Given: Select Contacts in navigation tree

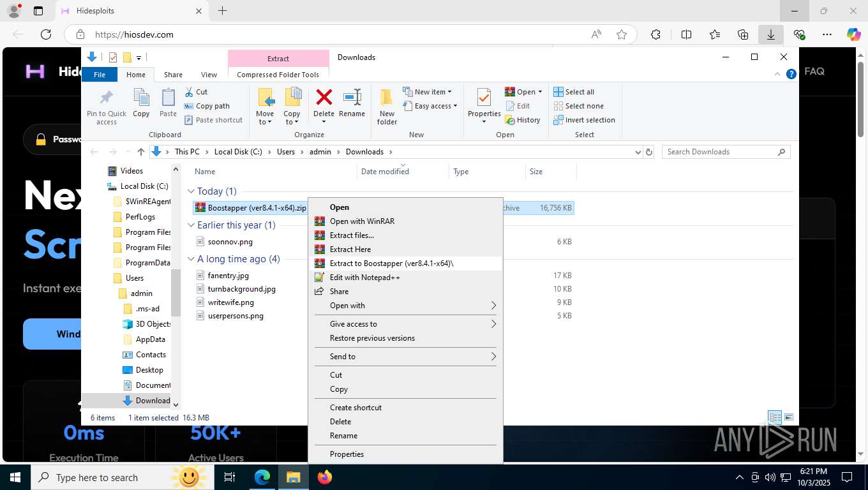Looking at the screenshot, I should coord(151,355).
